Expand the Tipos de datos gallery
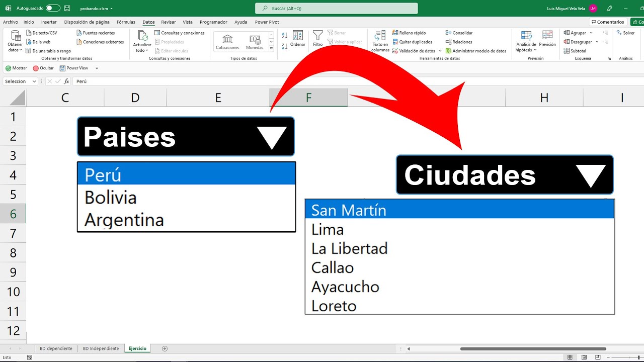 coord(271,49)
